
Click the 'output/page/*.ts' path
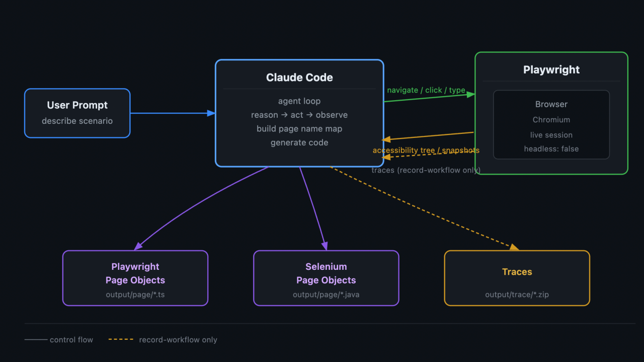point(135,295)
